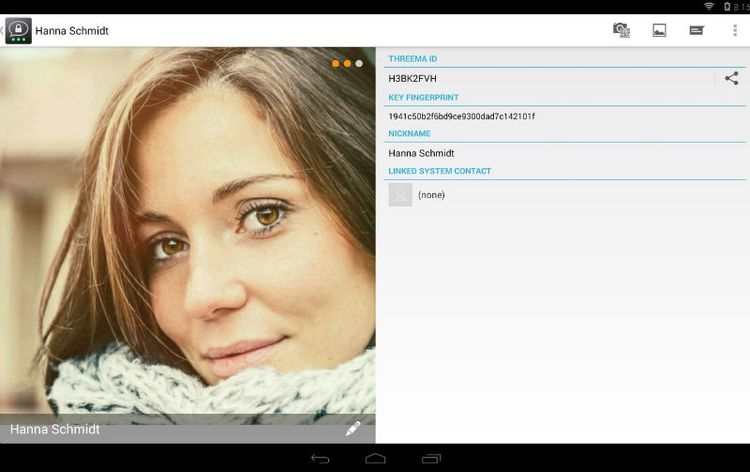
Task: Tap the LINKED SYSTEM CONTACT header
Action: (x=440, y=171)
